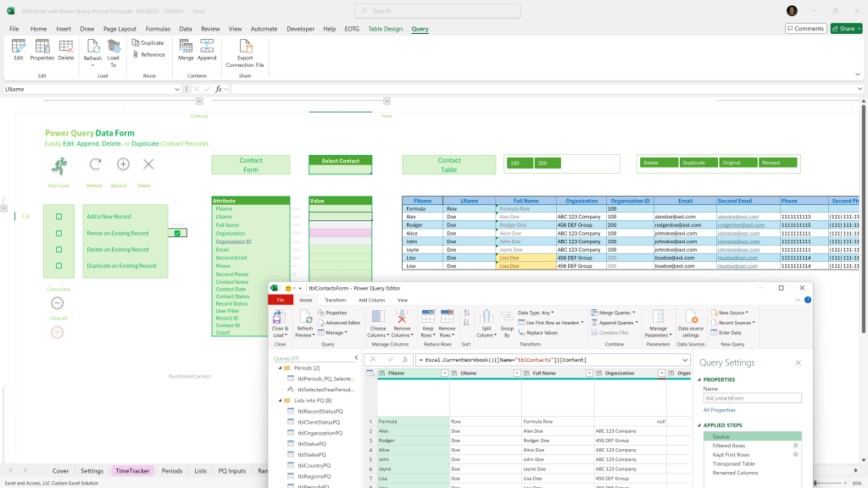
Task: Open the FName column filter dropdown
Action: (444, 374)
